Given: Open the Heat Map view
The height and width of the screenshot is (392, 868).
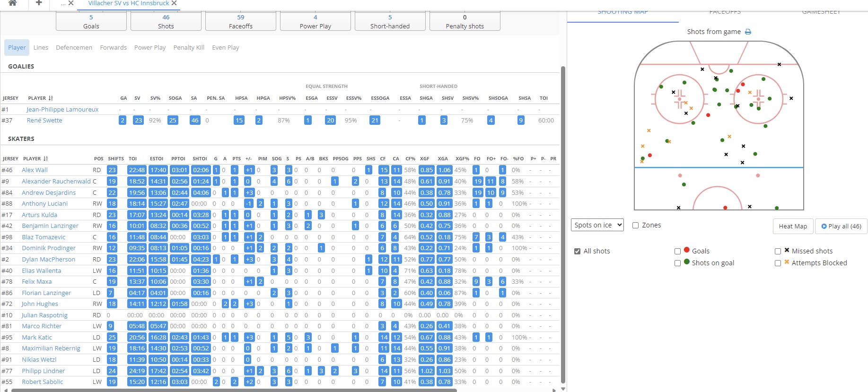Looking at the screenshot, I should [x=793, y=226].
